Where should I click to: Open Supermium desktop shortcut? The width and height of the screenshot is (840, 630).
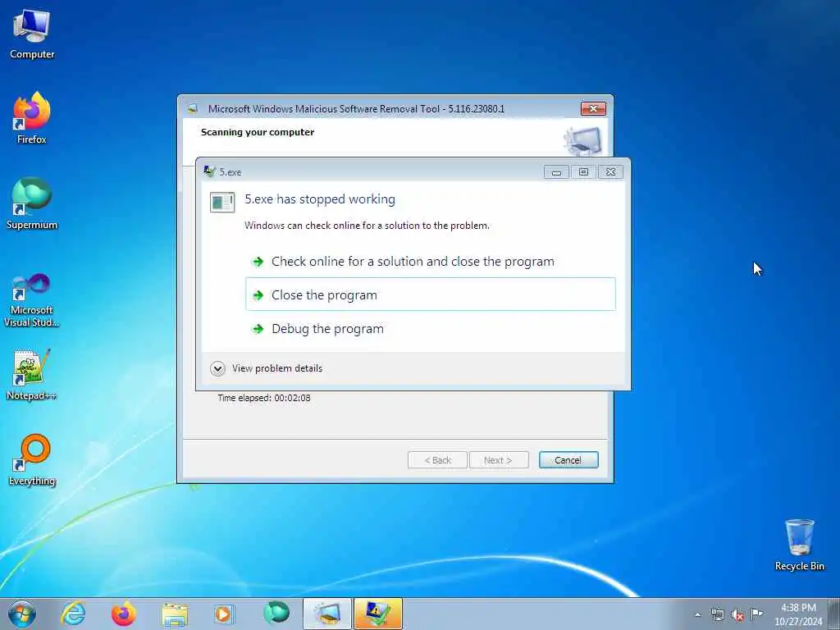coord(32,203)
